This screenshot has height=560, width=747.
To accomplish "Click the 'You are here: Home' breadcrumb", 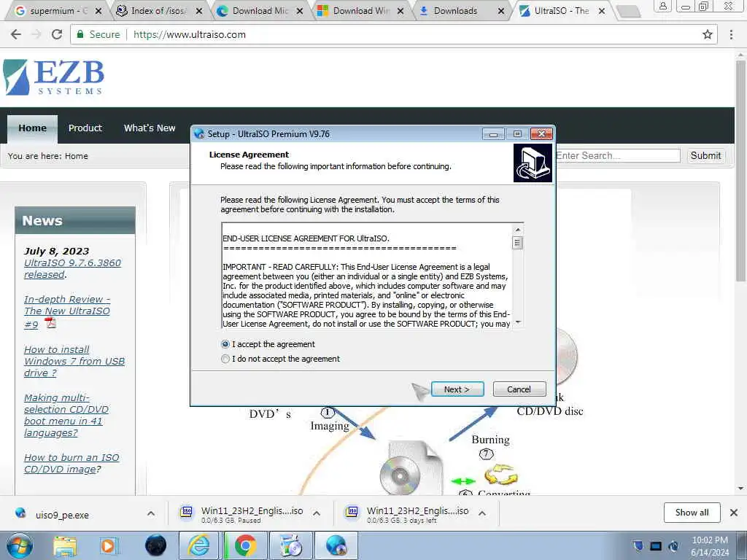I will coord(47,156).
